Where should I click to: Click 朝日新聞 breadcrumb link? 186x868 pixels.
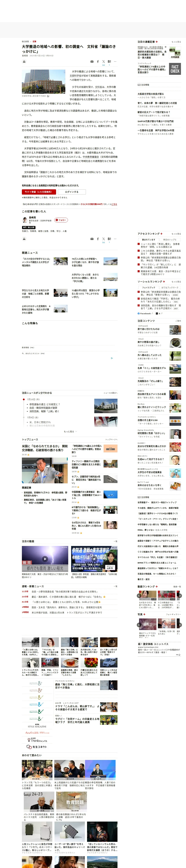click(25, 41)
